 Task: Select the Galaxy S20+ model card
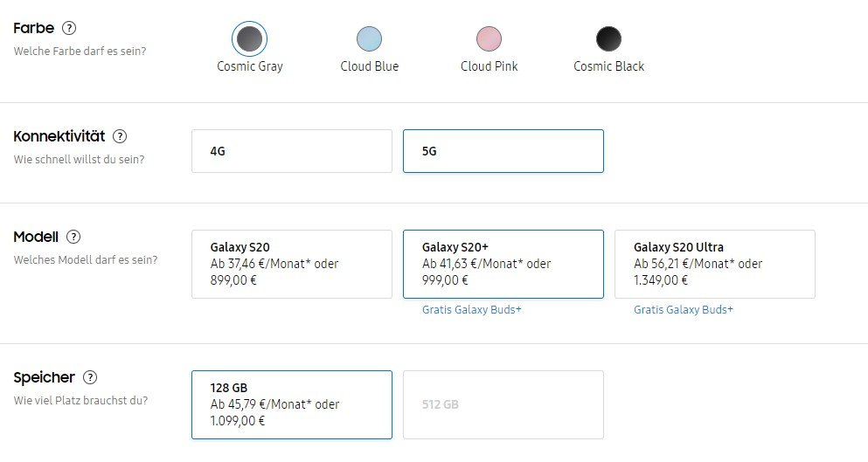(503, 265)
